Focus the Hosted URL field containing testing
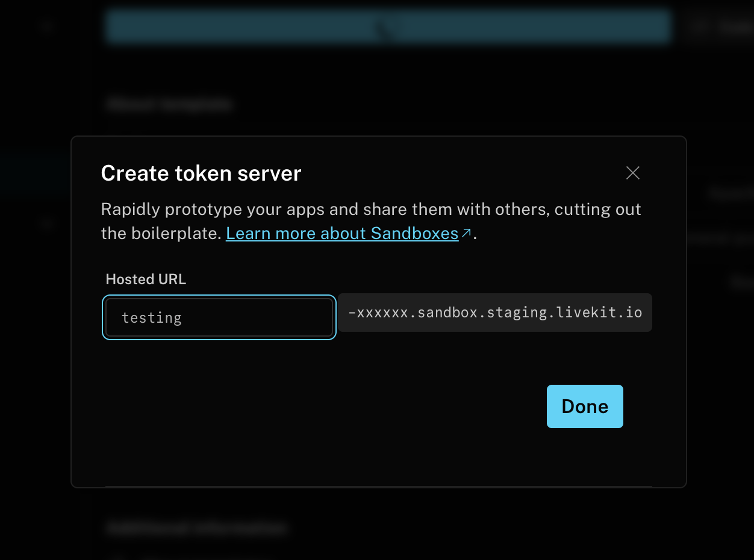This screenshot has height=560, width=754. [x=219, y=317]
